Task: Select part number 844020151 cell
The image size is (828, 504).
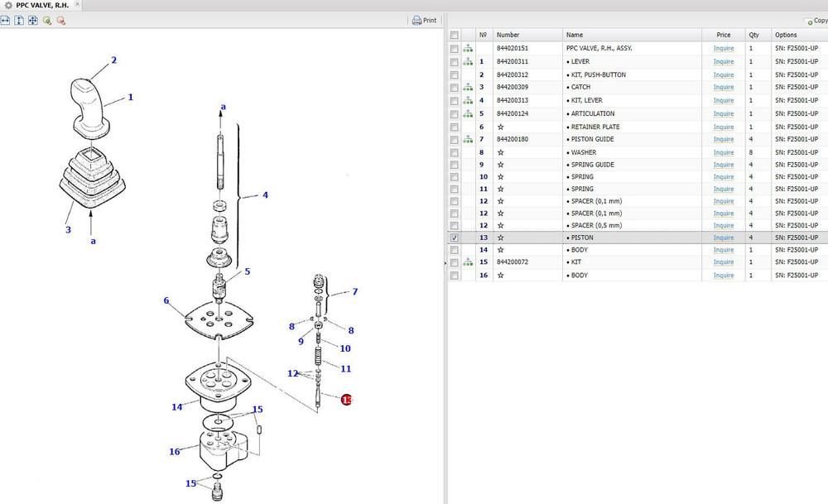Action: point(513,48)
